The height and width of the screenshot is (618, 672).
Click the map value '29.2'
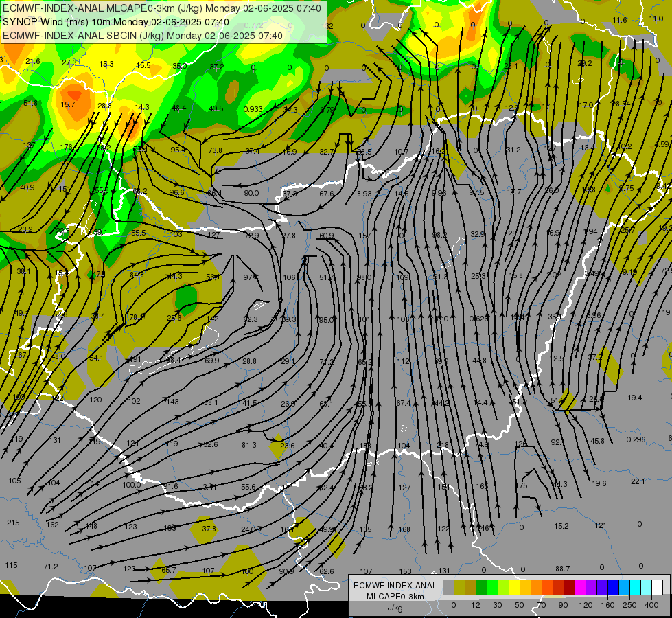(x=585, y=63)
